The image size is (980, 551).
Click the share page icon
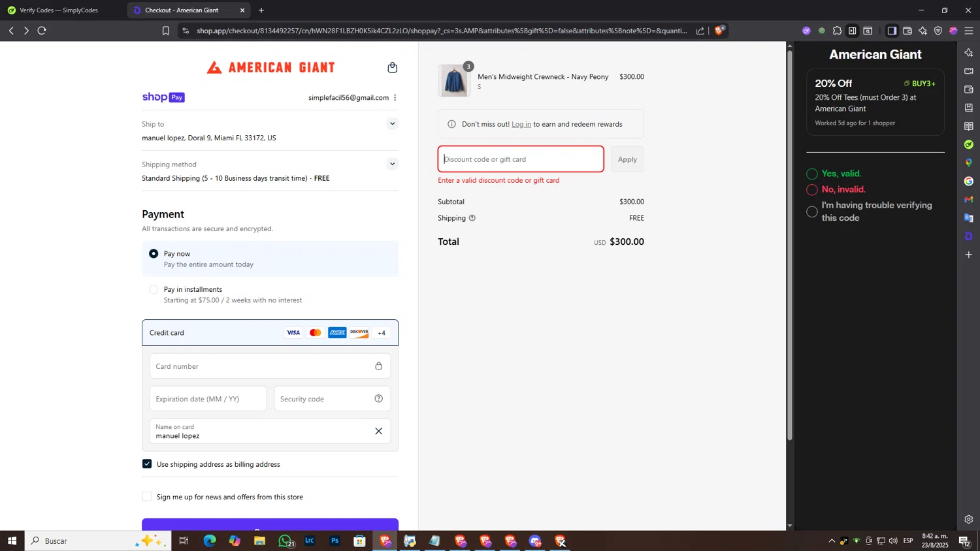(700, 31)
